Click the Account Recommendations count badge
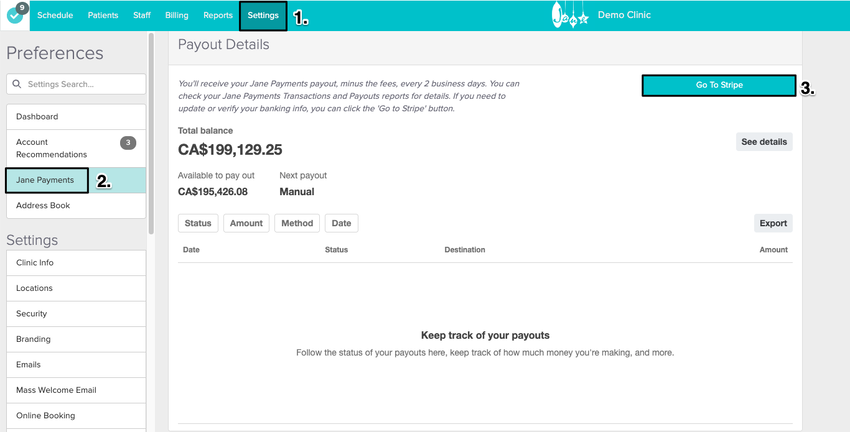Viewport: 850px width, 432px height. pyautogui.click(x=128, y=143)
